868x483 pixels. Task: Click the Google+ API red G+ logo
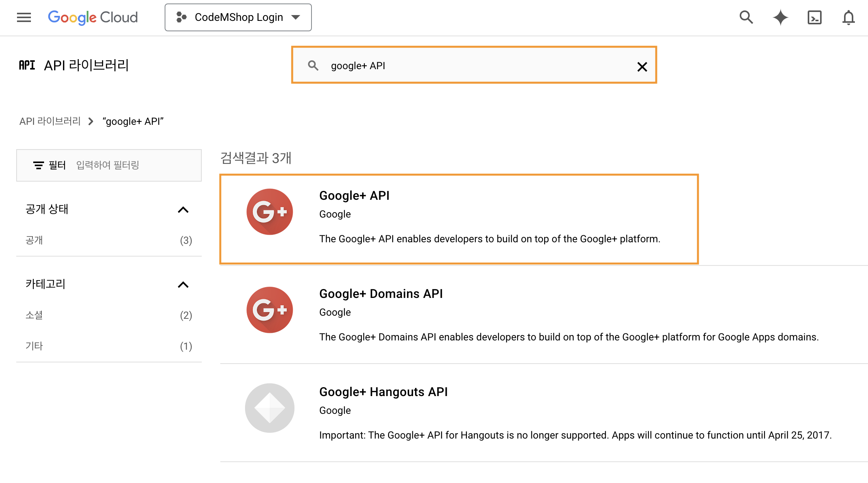[270, 212]
